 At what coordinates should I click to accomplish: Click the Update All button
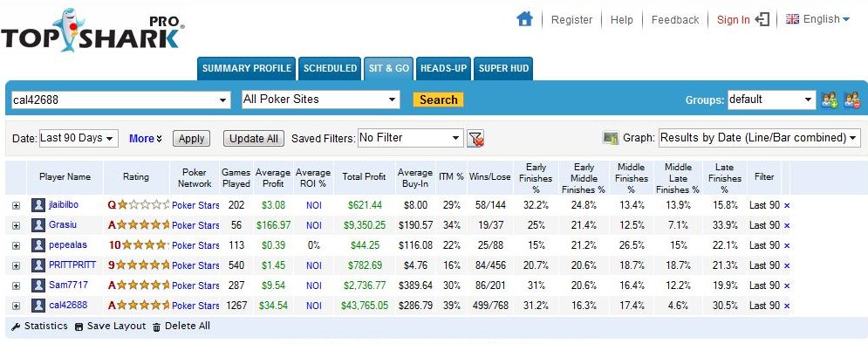click(x=254, y=139)
